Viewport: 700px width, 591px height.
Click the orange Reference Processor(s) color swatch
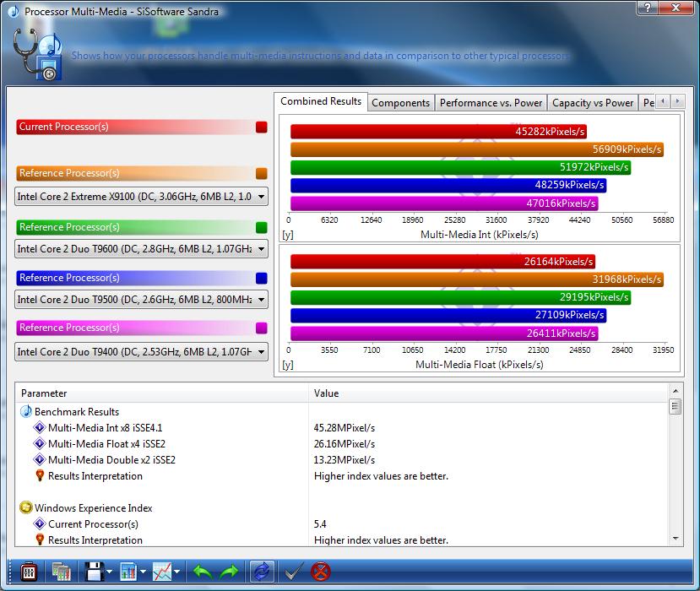[262, 173]
